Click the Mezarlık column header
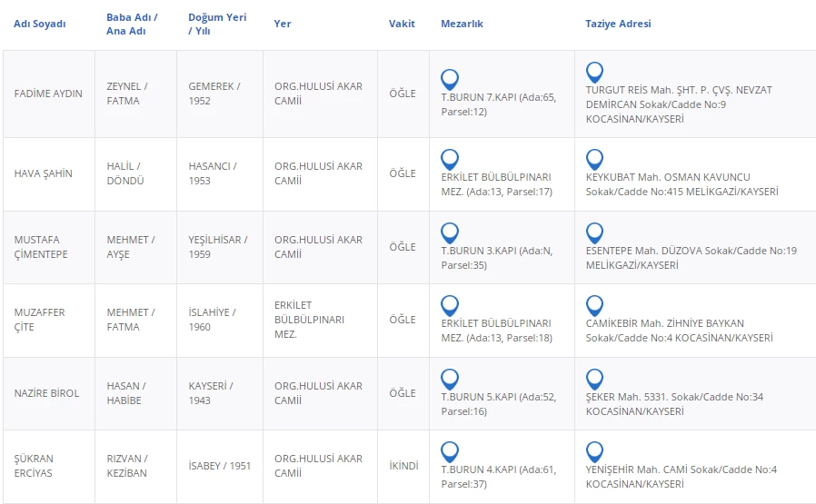 [462, 25]
